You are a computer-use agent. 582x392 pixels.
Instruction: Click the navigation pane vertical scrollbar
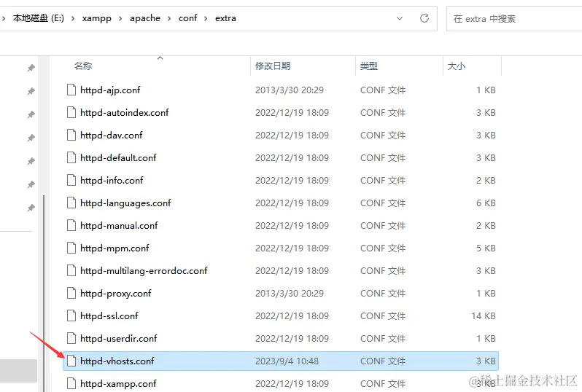pyautogui.click(x=44, y=293)
